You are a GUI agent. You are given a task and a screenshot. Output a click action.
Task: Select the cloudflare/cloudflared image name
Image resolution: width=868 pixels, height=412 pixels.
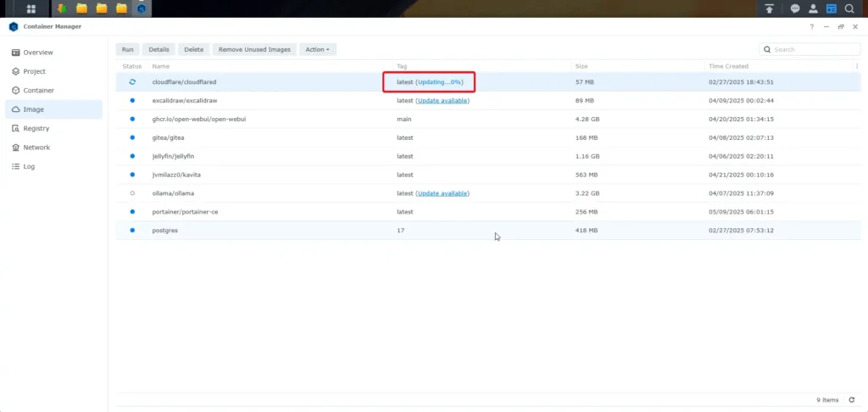tap(184, 82)
